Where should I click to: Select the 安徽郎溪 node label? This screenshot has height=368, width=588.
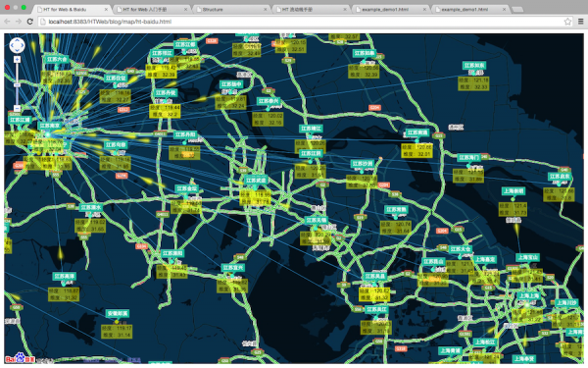pyautogui.click(x=118, y=314)
